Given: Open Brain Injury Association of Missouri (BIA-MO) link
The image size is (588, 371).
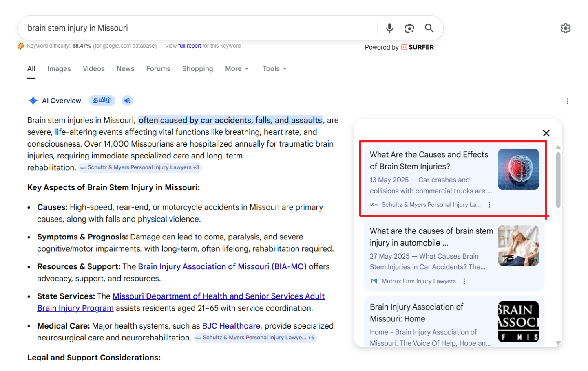Looking at the screenshot, I should [222, 266].
